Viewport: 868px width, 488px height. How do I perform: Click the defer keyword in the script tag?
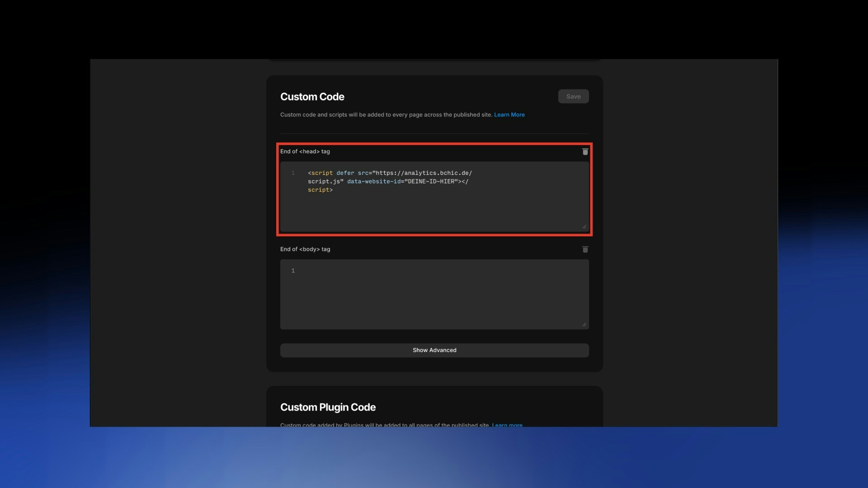click(346, 173)
